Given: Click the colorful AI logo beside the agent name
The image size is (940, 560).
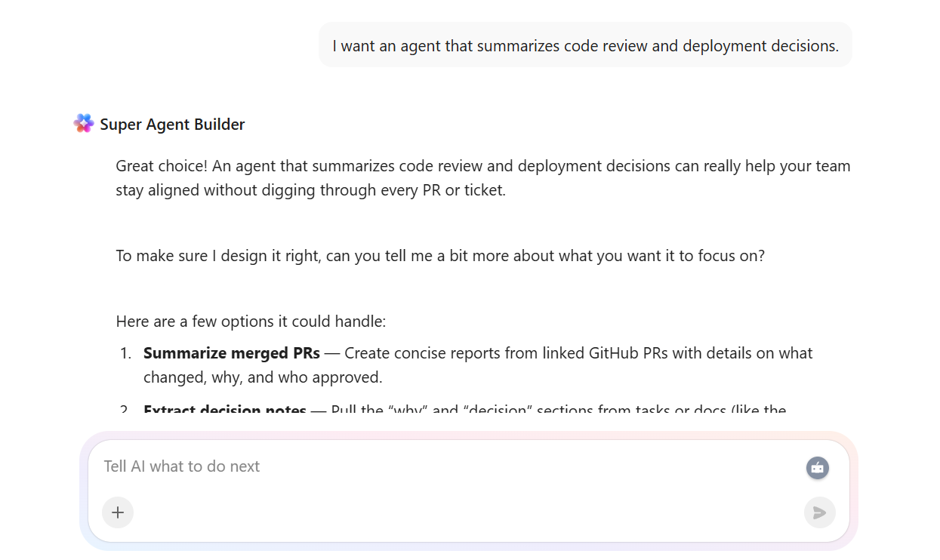Looking at the screenshot, I should coord(84,123).
